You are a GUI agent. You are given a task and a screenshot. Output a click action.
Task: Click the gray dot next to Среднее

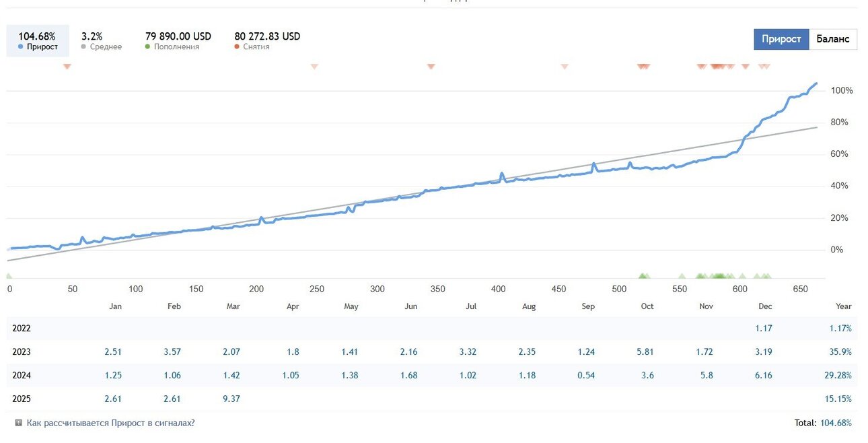(x=83, y=47)
